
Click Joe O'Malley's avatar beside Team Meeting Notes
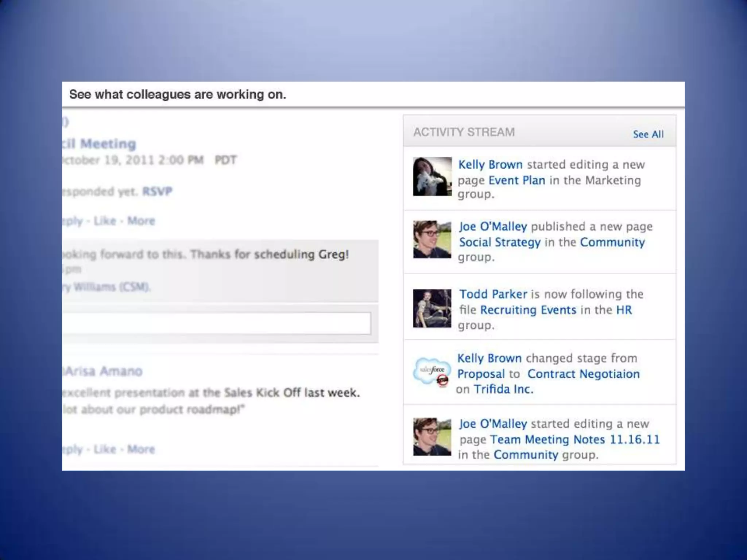coord(432,437)
